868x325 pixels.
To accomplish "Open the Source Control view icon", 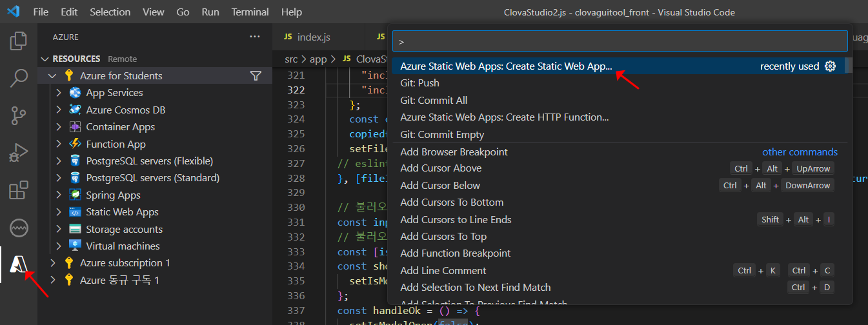I will 18,116.
